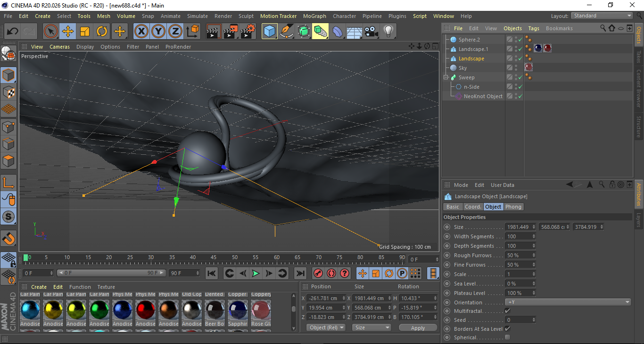Toggle the Y axis lock
The image size is (644, 344).
click(x=158, y=32)
